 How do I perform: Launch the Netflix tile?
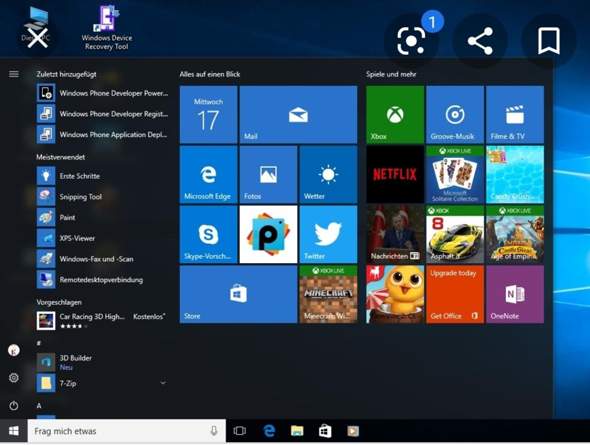395,175
